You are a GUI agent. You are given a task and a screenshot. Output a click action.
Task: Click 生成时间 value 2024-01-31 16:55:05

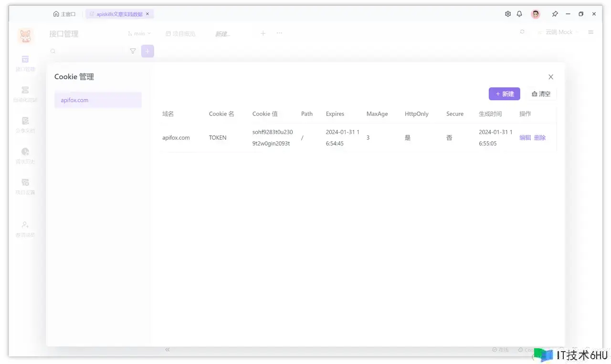coord(495,138)
